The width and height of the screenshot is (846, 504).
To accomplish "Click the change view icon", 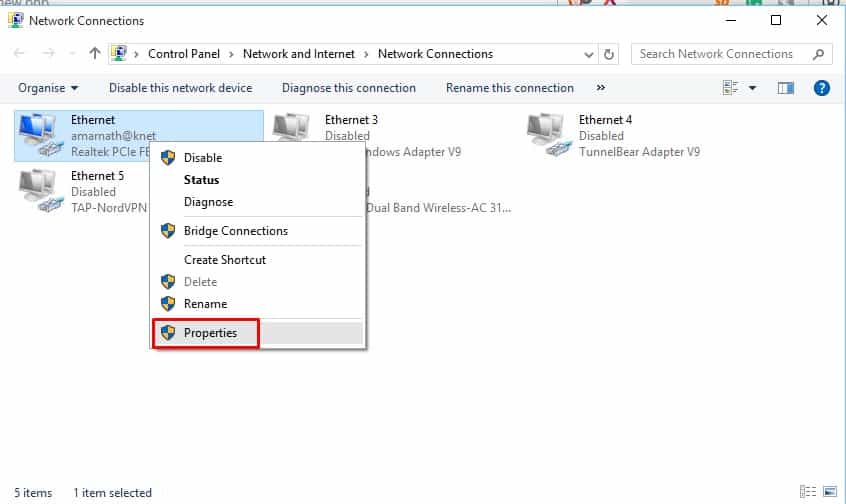I will pyautogui.click(x=730, y=88).
